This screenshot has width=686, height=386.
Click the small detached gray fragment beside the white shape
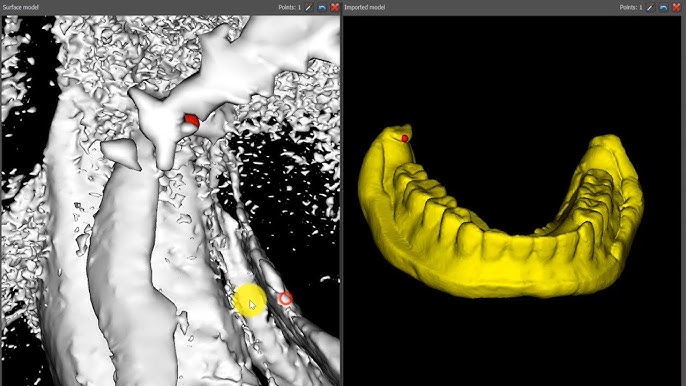122,153
